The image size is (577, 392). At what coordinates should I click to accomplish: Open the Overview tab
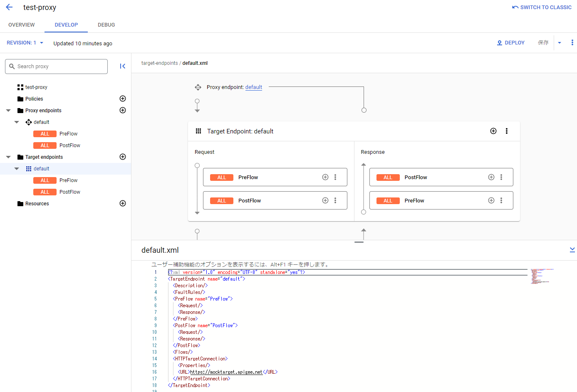(22, 25)
